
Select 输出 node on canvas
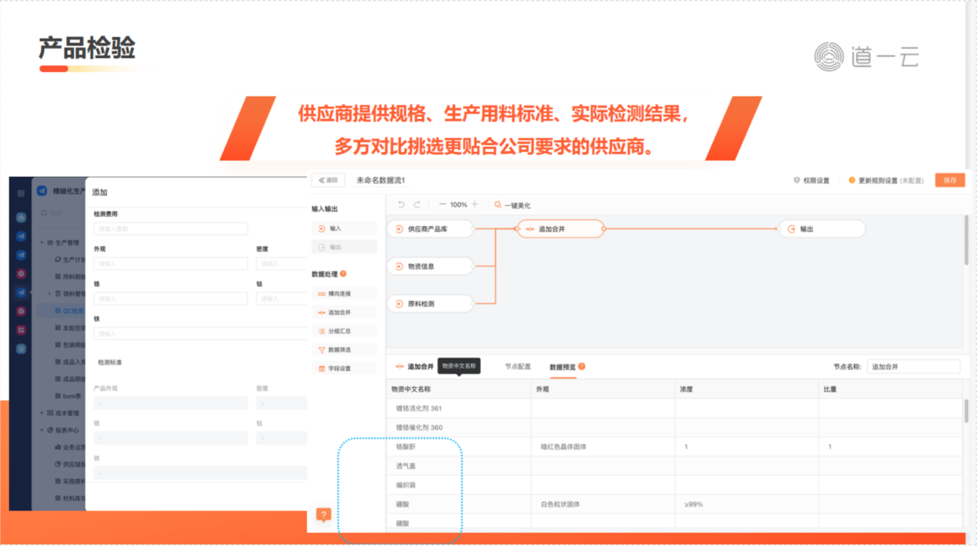click(822, 229)
